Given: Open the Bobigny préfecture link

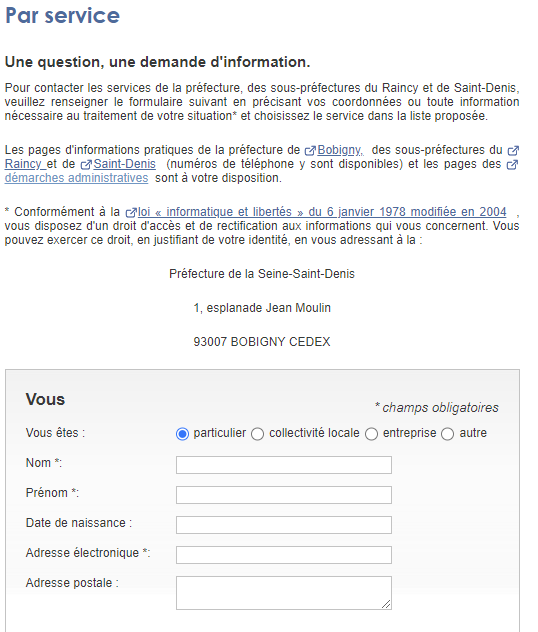Looking at the screenshot, I should tap(340, 150).
